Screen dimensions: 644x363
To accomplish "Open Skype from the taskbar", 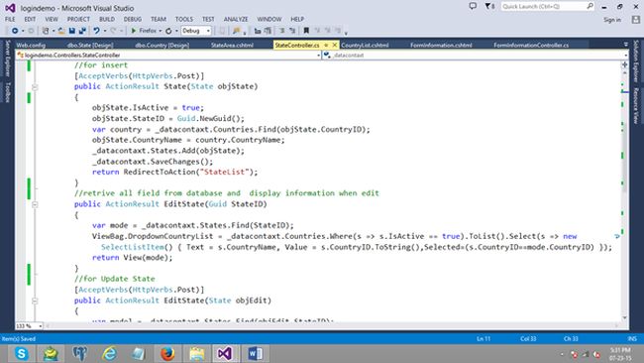I will tap(21, 353).
